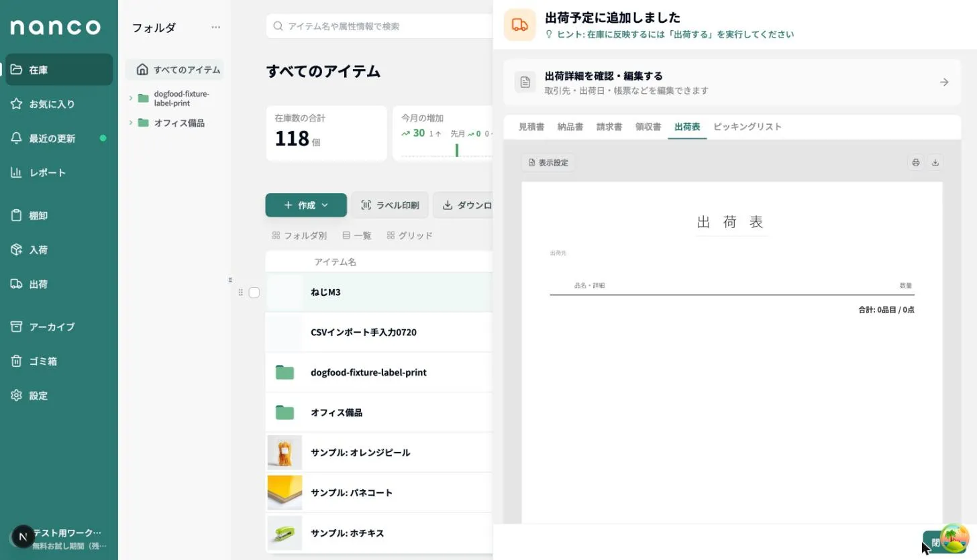
Task: Switch to the 見積書 tab
Action: tap(531, 127)
